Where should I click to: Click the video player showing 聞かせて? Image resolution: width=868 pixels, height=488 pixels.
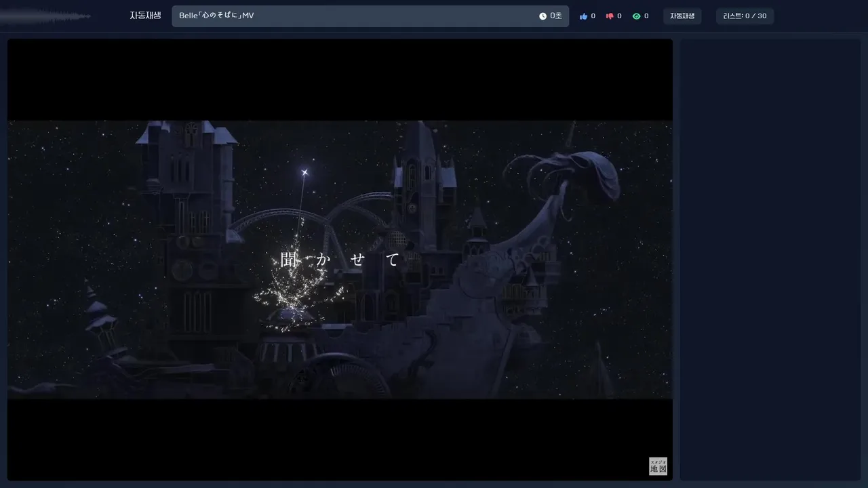click(340, 260)
